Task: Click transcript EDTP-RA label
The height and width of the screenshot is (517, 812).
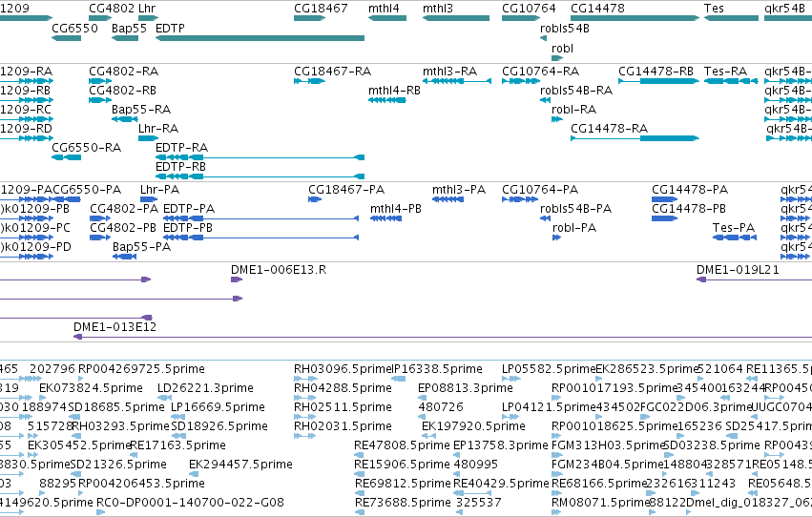Action: pos(181,148)
